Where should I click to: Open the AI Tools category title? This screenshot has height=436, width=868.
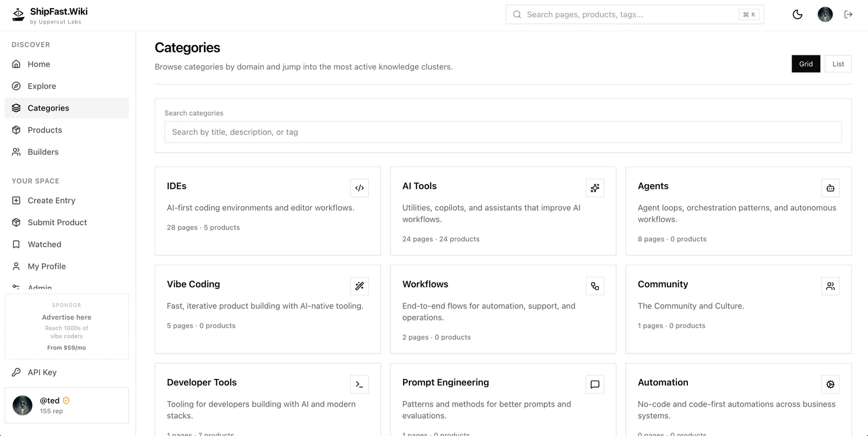[419, 186]
